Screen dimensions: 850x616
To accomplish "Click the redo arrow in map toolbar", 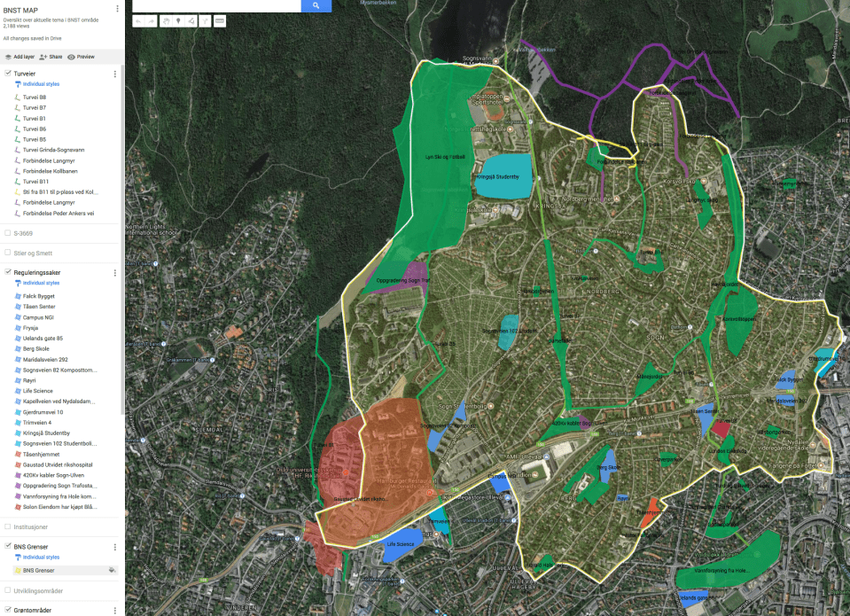I will click(151, 20).
